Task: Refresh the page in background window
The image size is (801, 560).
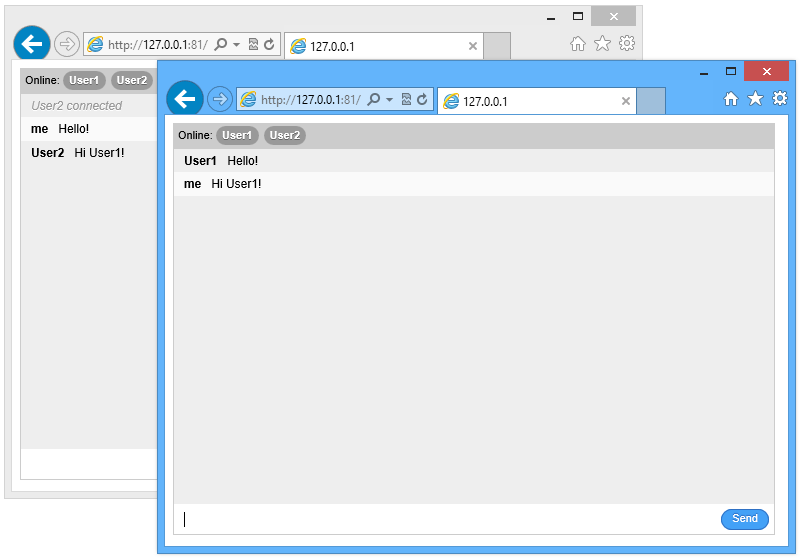Action: tap(269, 44)
